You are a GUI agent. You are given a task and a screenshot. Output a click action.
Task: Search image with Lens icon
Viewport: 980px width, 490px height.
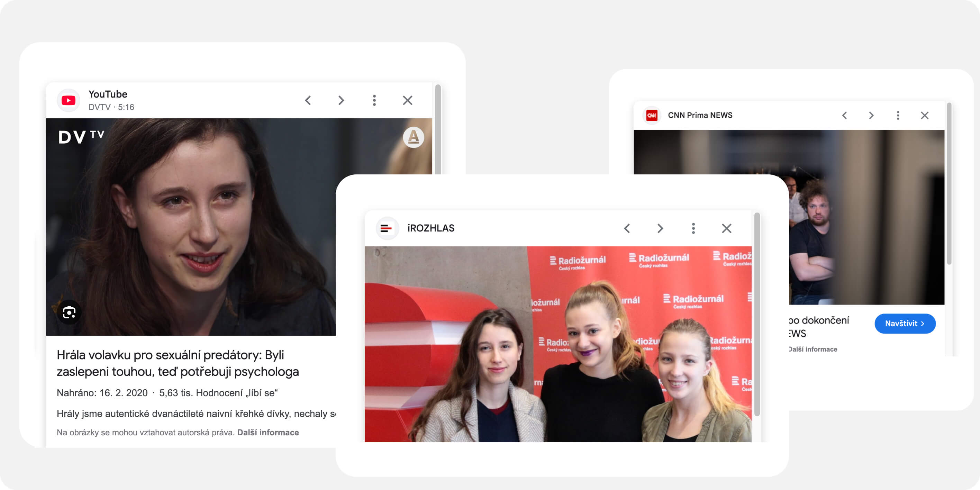pyautogui.click(x=69, y=313)
